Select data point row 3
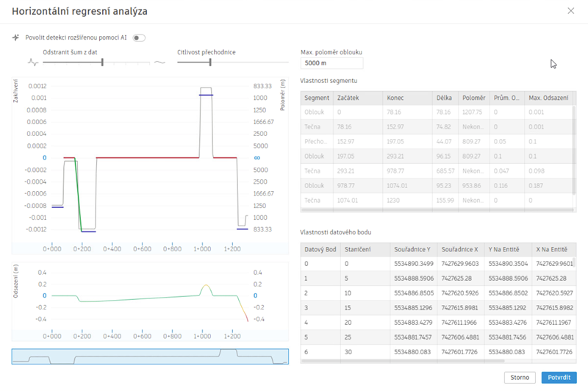 coord(437,308)
